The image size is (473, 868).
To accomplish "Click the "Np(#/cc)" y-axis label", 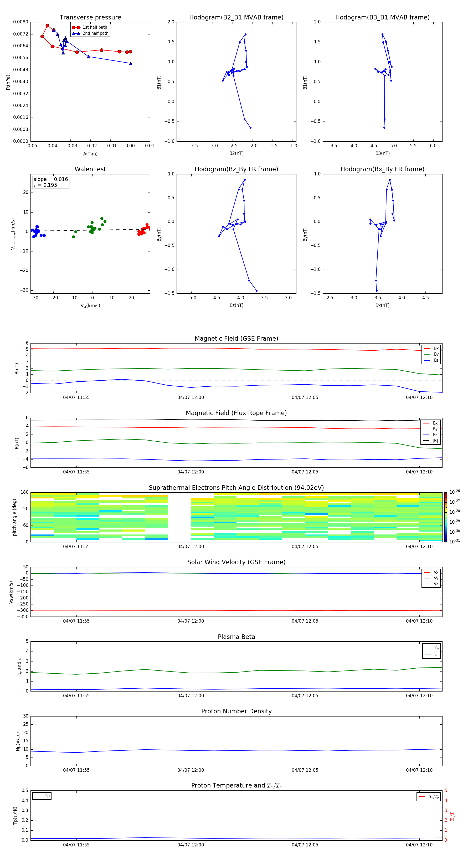I will (18, 741).
